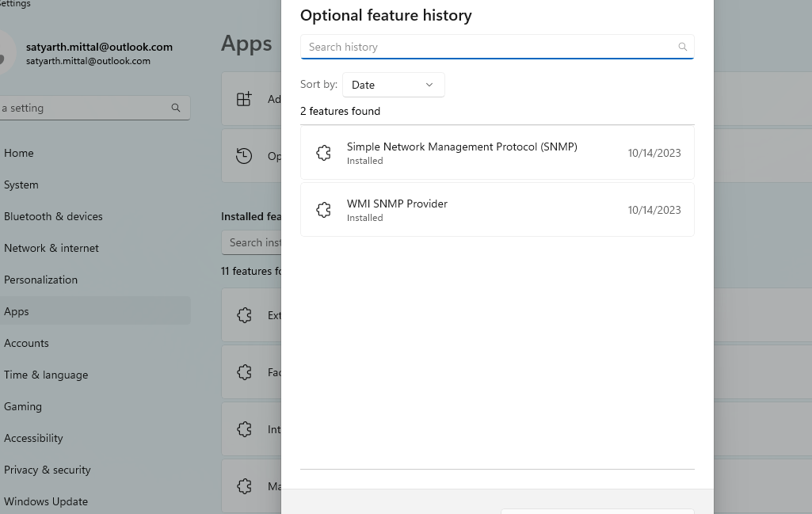
Task: Click the history clock icon in Optional features row
Action: coord(244,156)
